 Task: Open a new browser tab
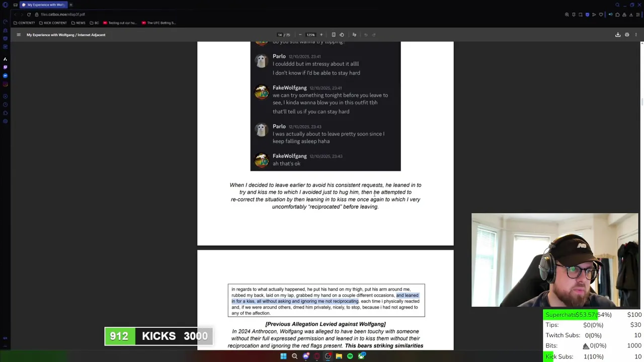(71, 5)
